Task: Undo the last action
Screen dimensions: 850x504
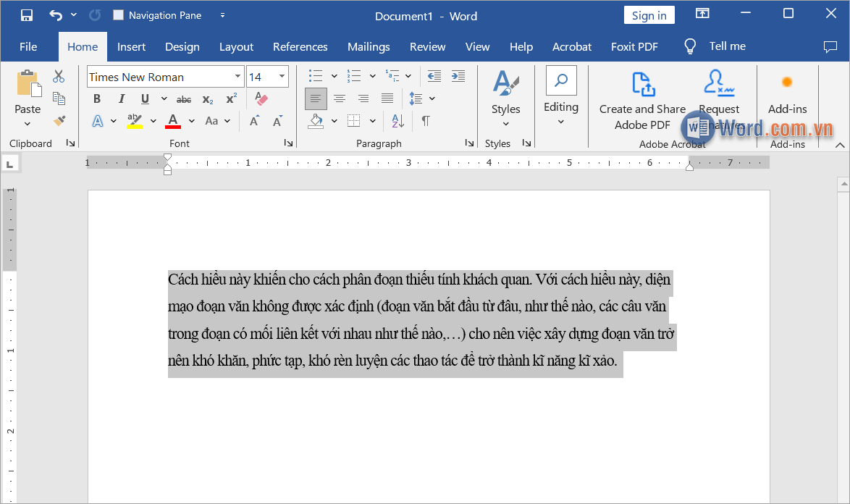Action: pos(55,15)
